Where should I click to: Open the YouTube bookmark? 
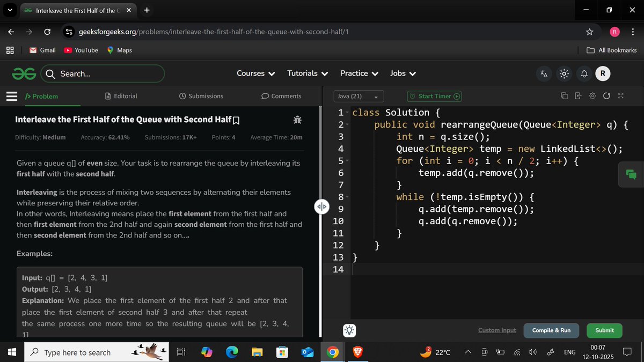(81, 50)
